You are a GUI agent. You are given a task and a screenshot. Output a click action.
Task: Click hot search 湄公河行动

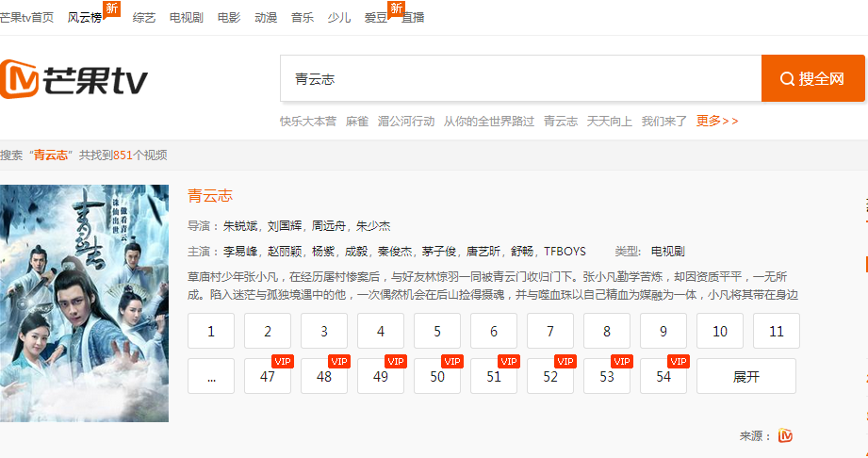[x=406, y=122]
